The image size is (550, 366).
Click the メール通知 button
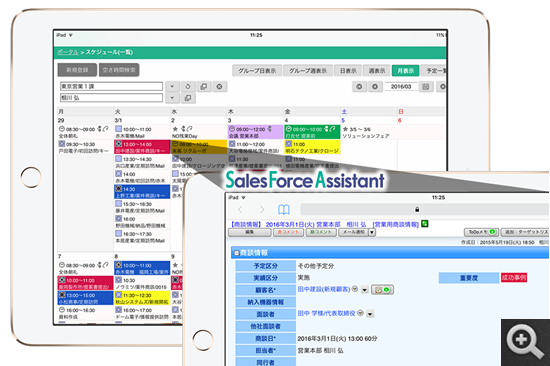pos(354,232)
